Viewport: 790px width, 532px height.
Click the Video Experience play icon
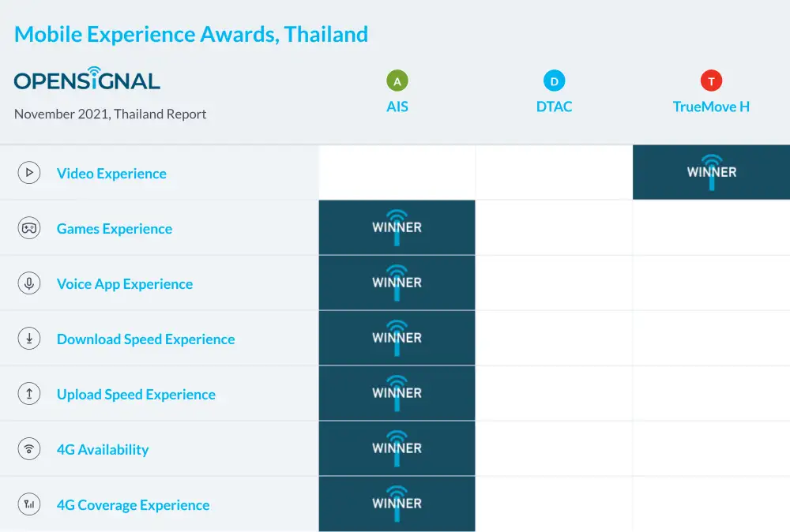tap(29, 173)
